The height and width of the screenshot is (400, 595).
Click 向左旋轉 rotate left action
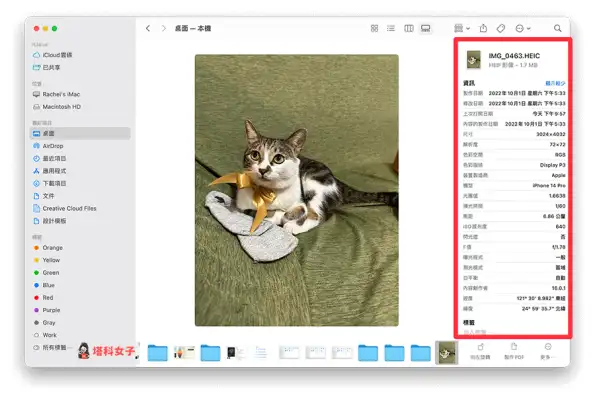pyautogui.click(x=480, y=351)
